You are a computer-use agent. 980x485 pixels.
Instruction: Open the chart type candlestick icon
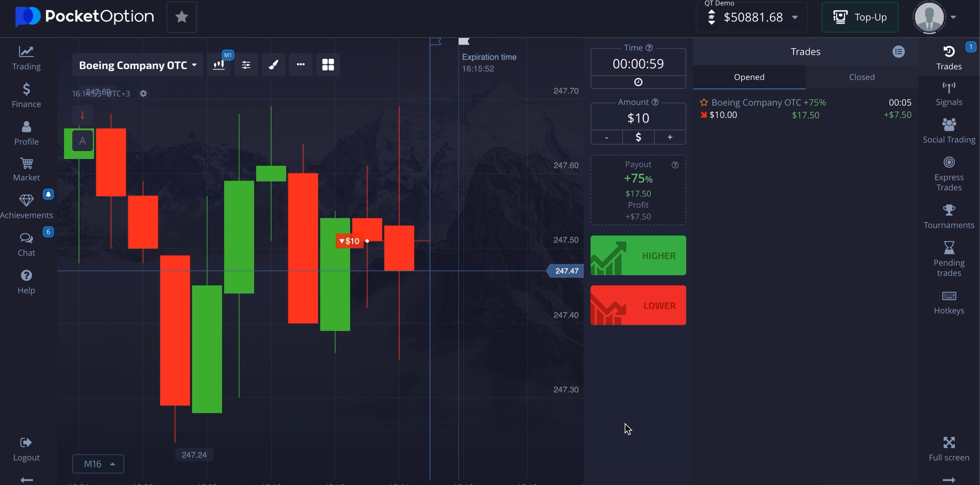point(219,65)
